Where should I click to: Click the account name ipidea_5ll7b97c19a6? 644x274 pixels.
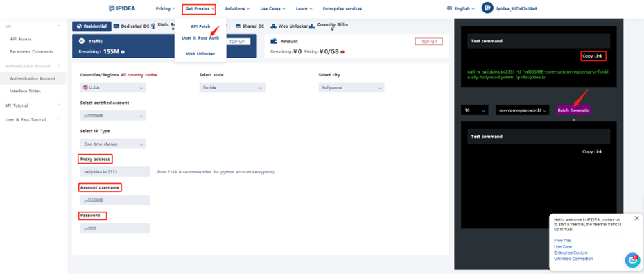click(x=516, y=8)
